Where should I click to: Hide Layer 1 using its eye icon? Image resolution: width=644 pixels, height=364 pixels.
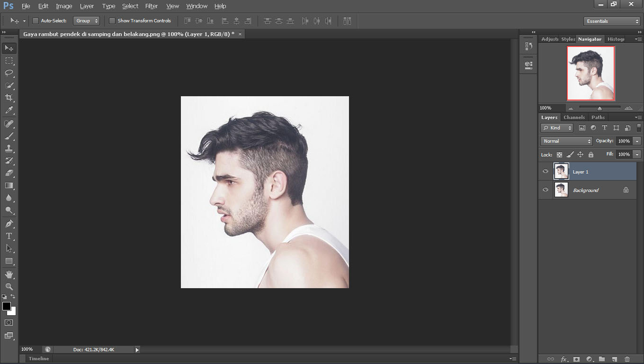(x=546, y=172)
